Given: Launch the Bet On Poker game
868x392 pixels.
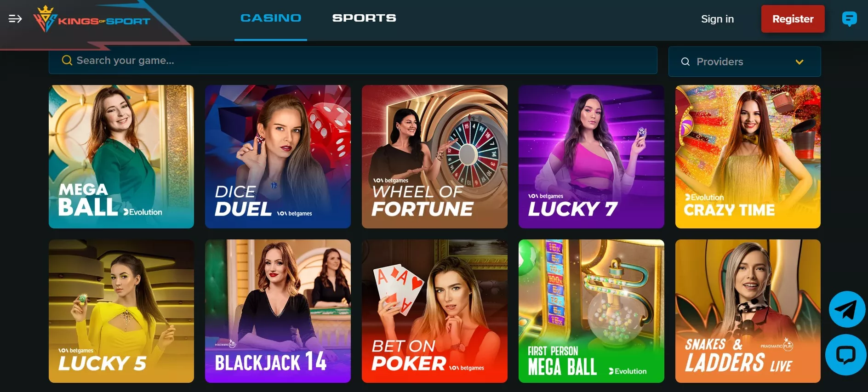Looking at the screenshot, I should [x=434, y=311].
